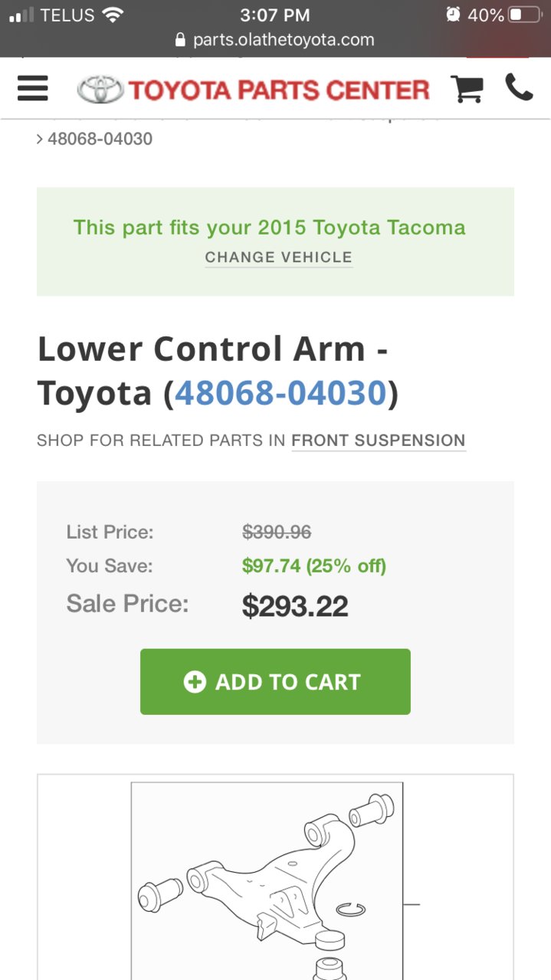Tap the time at top of screen

pos(275,15)
